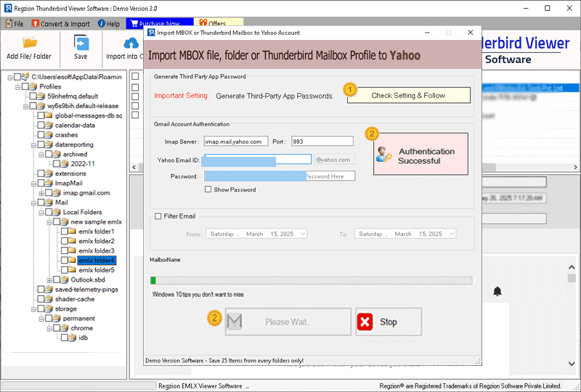Click the gift icon next to Offers
581x392 pixels.
[203, 23]
